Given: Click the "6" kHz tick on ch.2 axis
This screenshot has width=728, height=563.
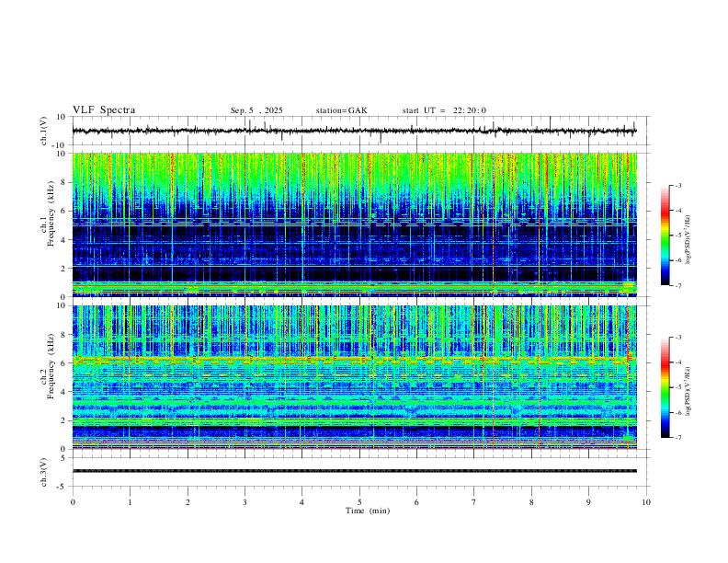Looking at the screenshot, I should click(x=63, y=363).
